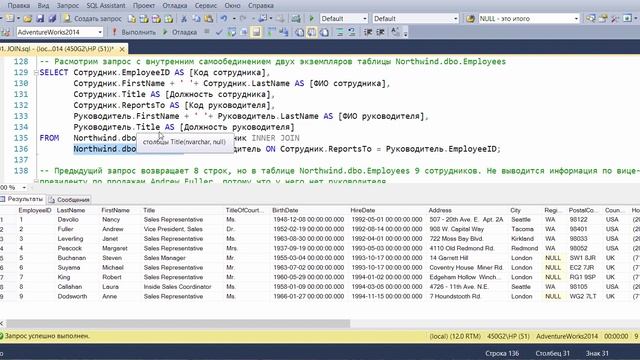Image resolution: width=640 pixels, height=360 pixels.
Task: Comment out the selected lines
Action: tap(339, 32)
